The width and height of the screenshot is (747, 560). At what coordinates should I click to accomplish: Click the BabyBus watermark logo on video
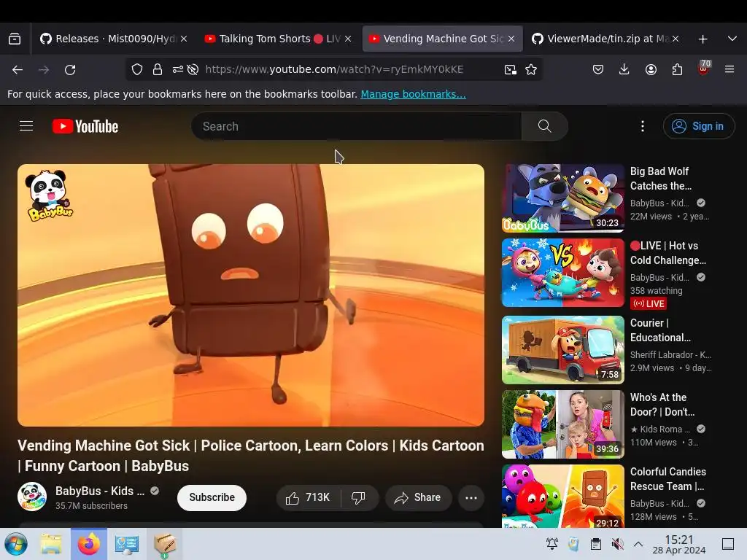48,195
